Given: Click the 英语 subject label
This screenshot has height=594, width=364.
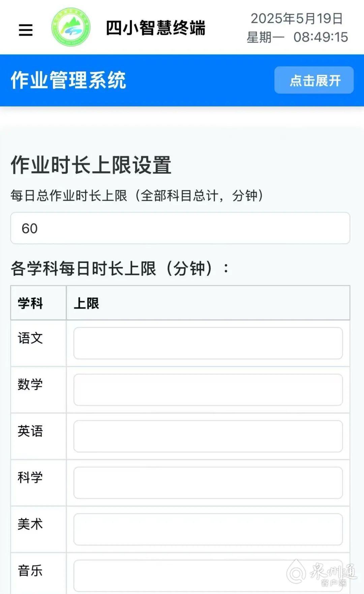Looking at the screenshot, I should click(x=30, y=431).
